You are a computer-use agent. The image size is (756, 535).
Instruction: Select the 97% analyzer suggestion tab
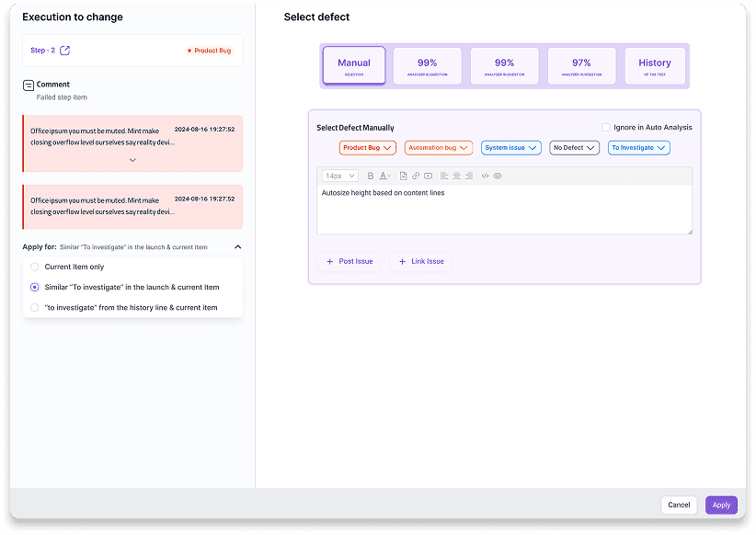pos(581,66)
